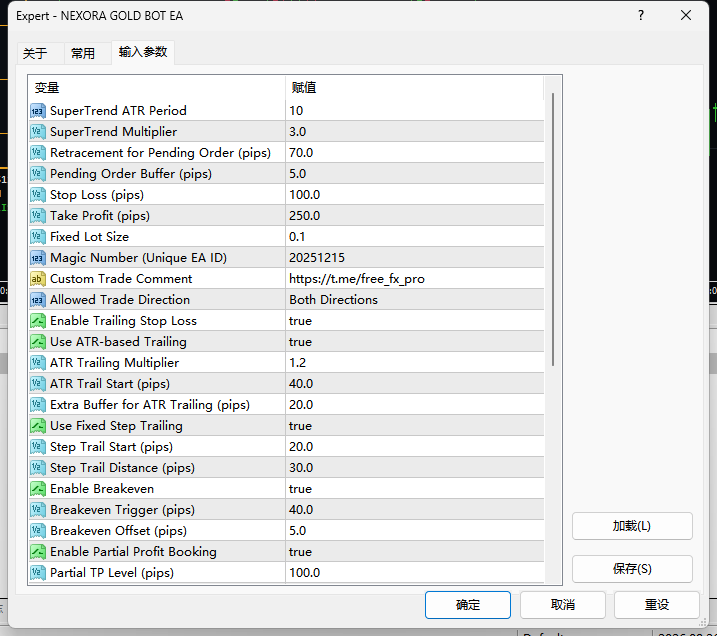Select the 输入参数 tab

click(x=143, y=52)
